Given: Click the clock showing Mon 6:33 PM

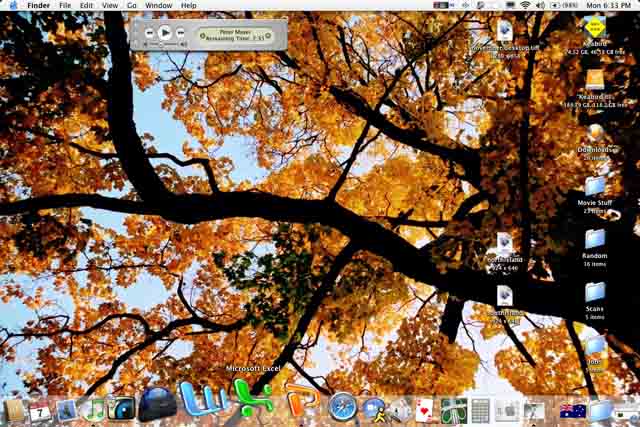Looking at the screenshot, I should (x=608, y=5).
